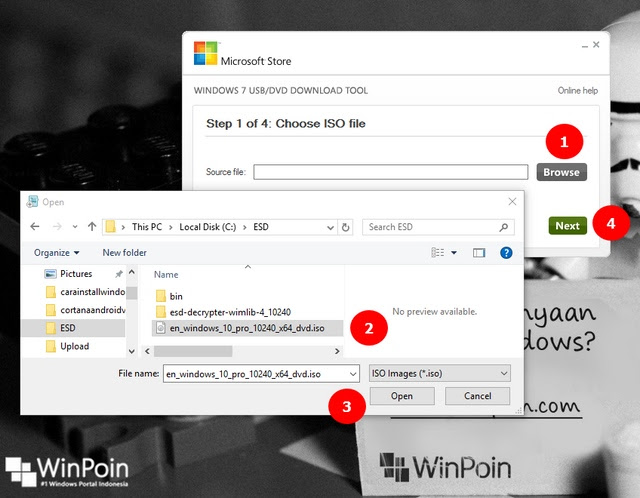Click the Open dialog title icon
Screen dimensions: 640x498
tap(32, 202)
